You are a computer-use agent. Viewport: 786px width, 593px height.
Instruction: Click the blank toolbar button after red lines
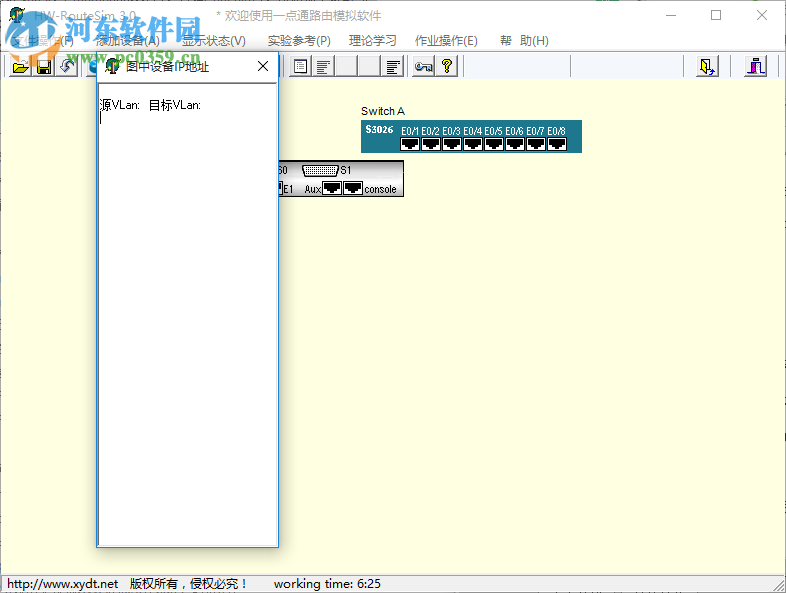346,67
